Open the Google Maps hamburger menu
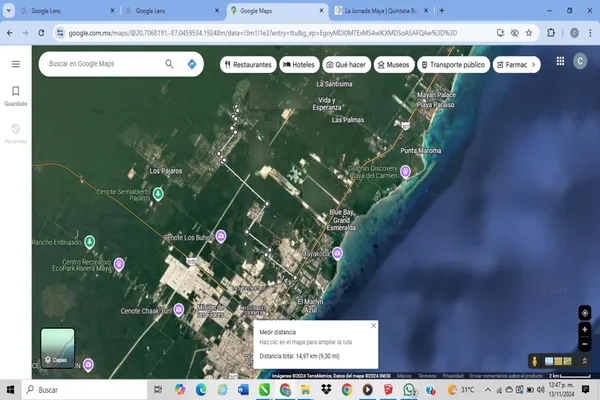The image size is (600, 400). tap(15, 64)
